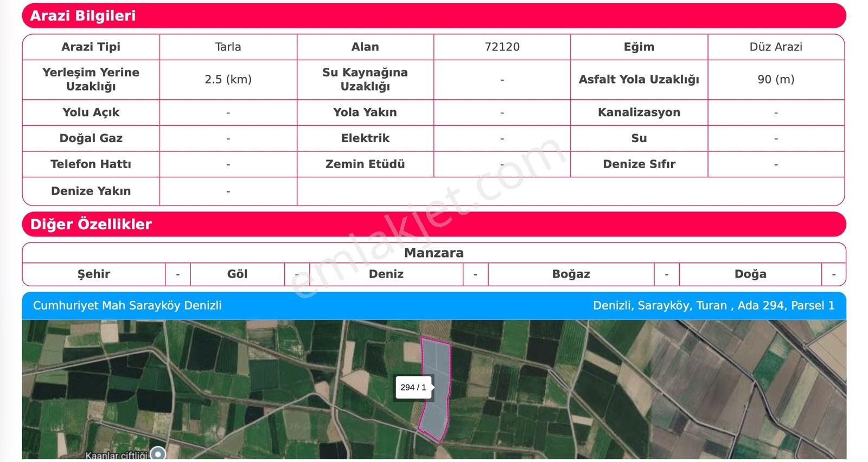The height and width of the screenshot is (462, 868).
Task: Click the Su Kaynağına Uzaklığı label
Action: (365, 80)
